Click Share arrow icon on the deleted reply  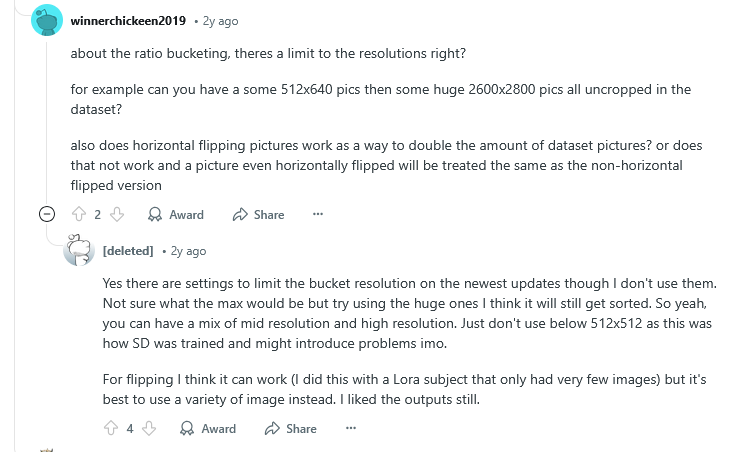pyautogui.click(x=272, y=428)
